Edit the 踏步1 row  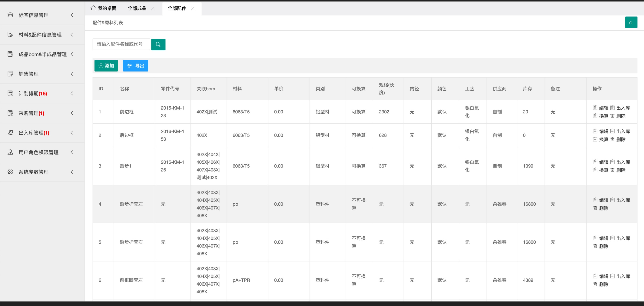point(601,162)
